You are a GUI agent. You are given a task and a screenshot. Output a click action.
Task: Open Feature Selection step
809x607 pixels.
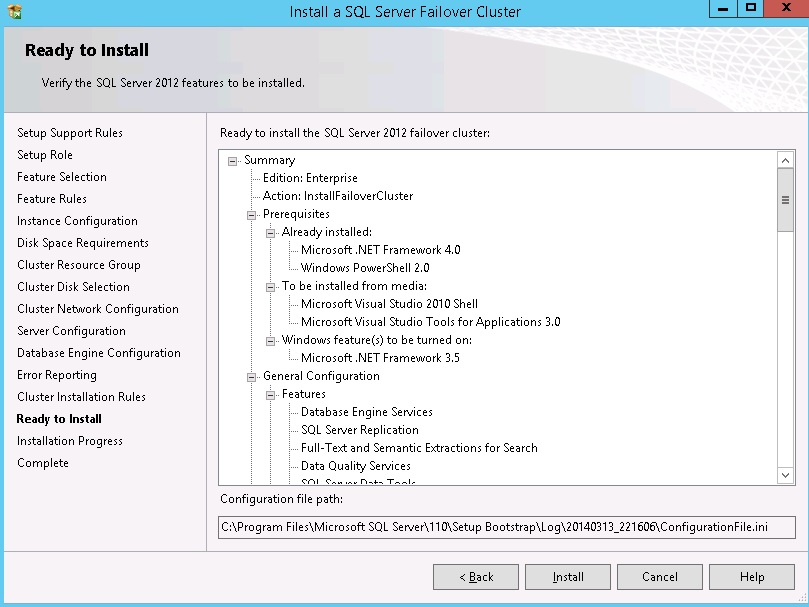coord(62,177)
